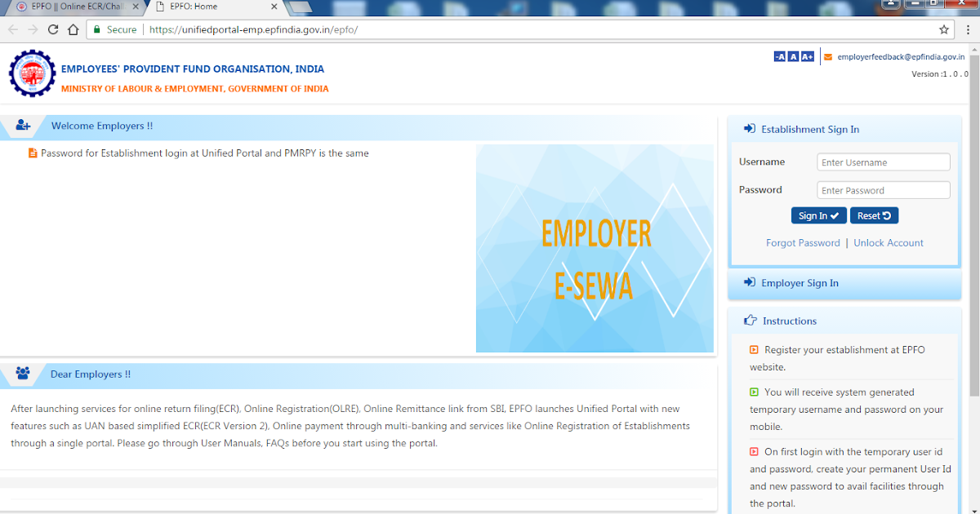Click the Username label
The width and height of the screenshot is (980, 514).
[x=762, y=162]
